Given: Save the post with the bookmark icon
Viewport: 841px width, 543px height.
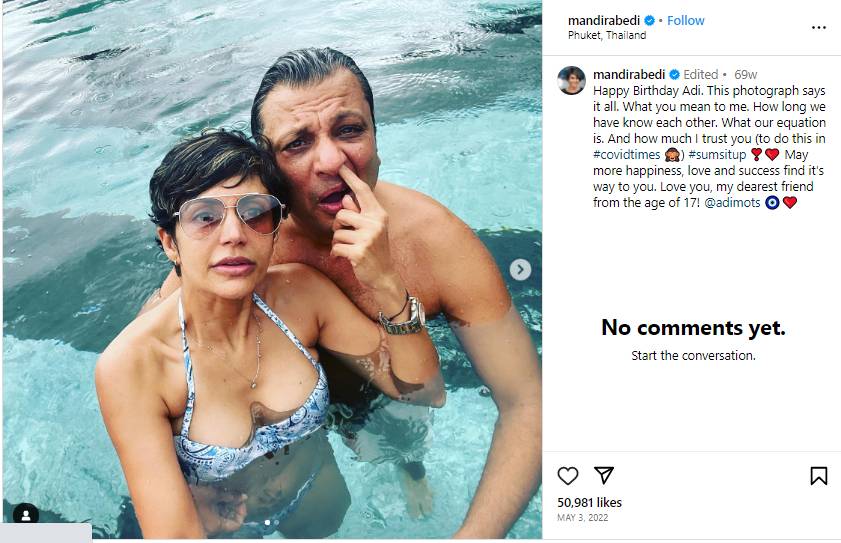Looking at the screenshot, I should (818, 476).
